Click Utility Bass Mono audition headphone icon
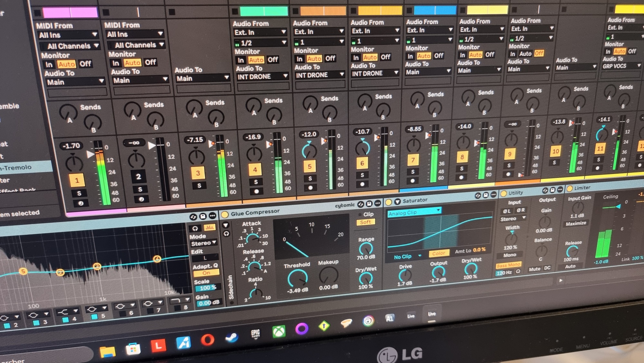 coord(518,271)
